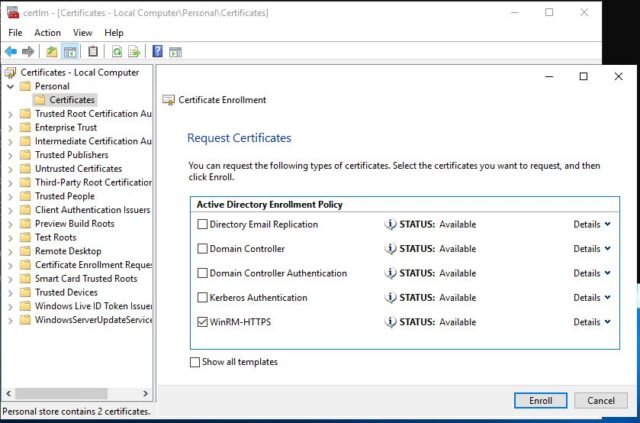
Task: Open the View menu
Action: 82,33
